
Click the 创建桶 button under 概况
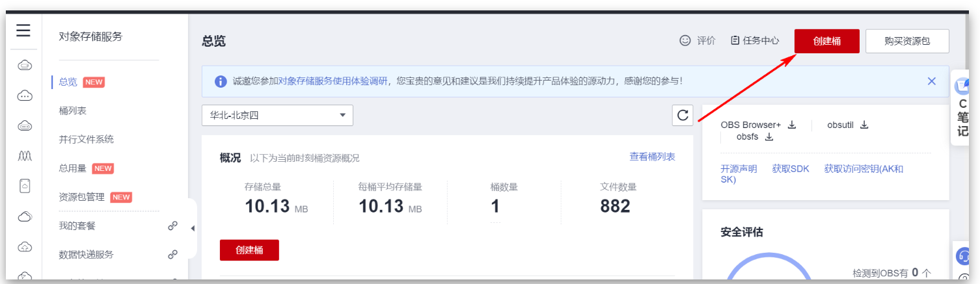(x=249, y=250)
